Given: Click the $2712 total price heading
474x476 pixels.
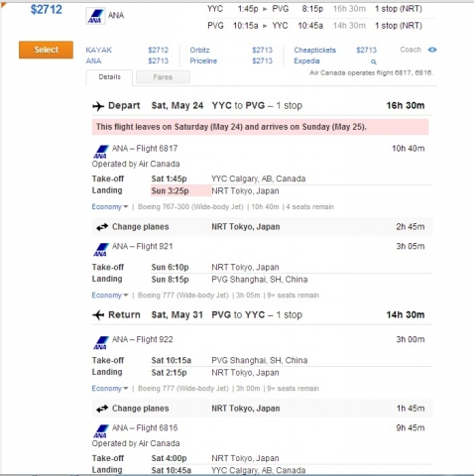Looking at the screenshot, I should coord(47,9).
